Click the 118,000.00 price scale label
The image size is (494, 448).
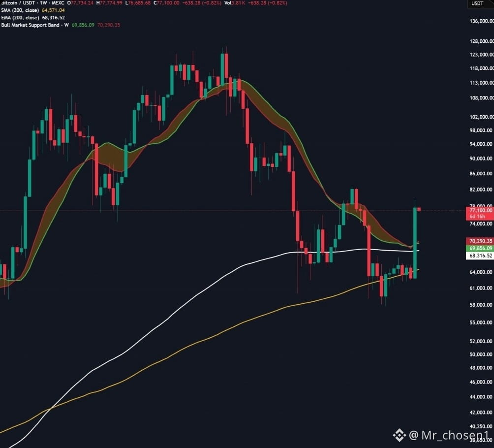481,68
